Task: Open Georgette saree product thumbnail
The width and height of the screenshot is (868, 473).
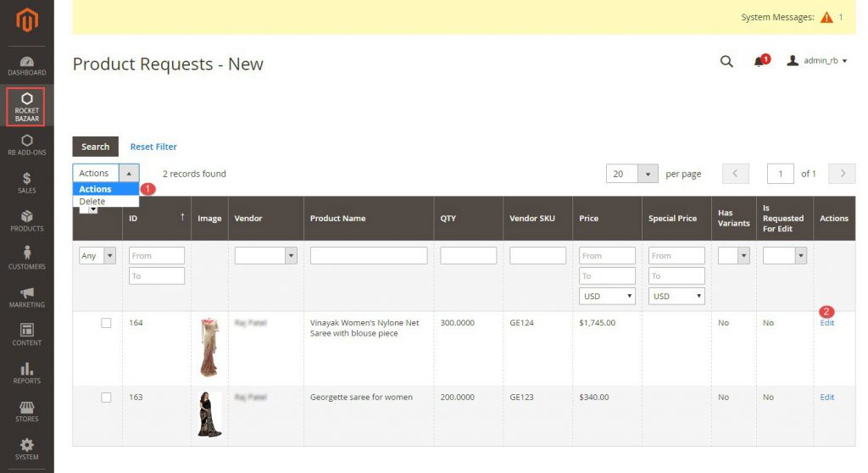Action: [210, 415]
